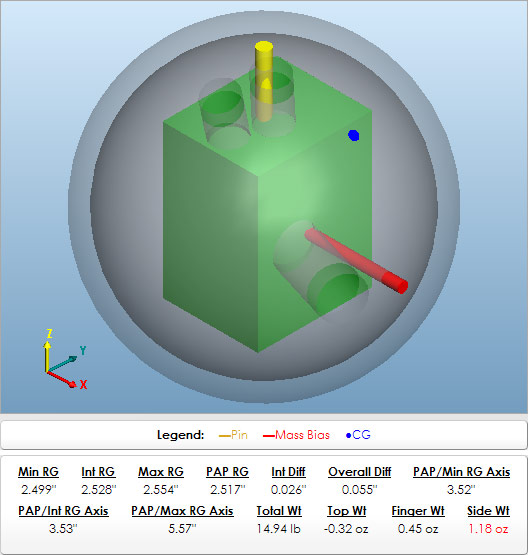This screenshot has width=528, height=555.
Task: Click the Overall Diff header
Action: [x=360, y=472]
